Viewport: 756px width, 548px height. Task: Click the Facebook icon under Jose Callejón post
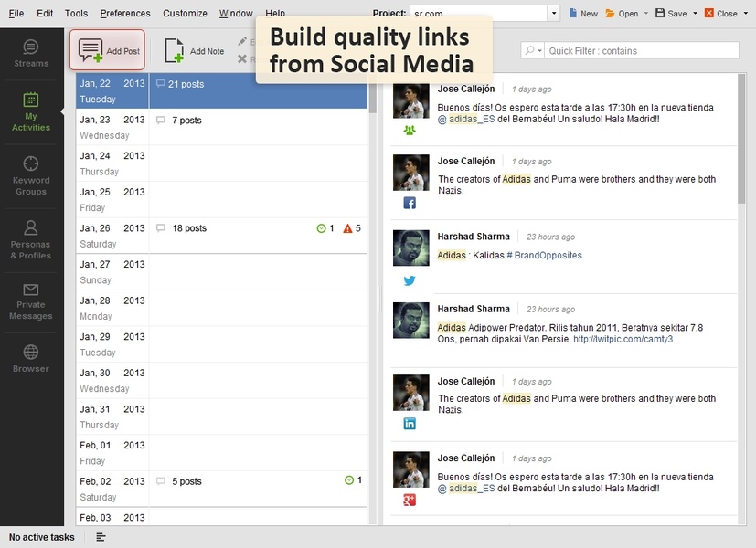click(x=410, y=203)
